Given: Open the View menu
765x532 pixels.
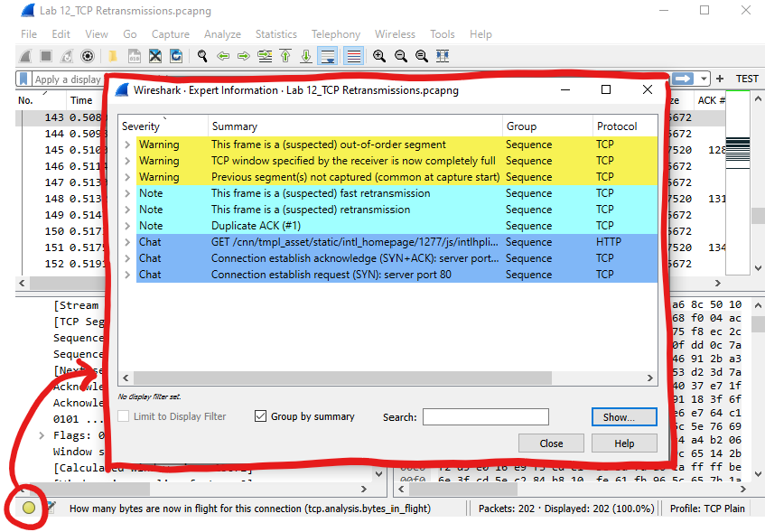Looking at the screenshot, I should (x=97, y=34).
